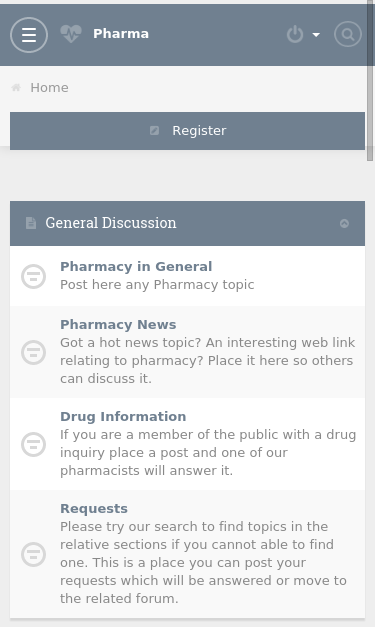Viewport: 375px width, 627px height.
Task: Click the Drug Information forum status icon
Action: tap(34, 444)
